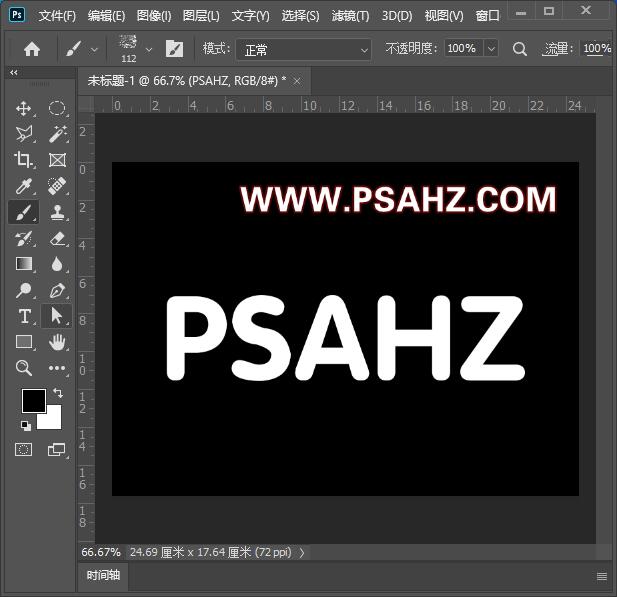The image size is (617, 597).
Task: Open the opacity 不透明度 slider dropdown arrow
Action: pos(491,49)
